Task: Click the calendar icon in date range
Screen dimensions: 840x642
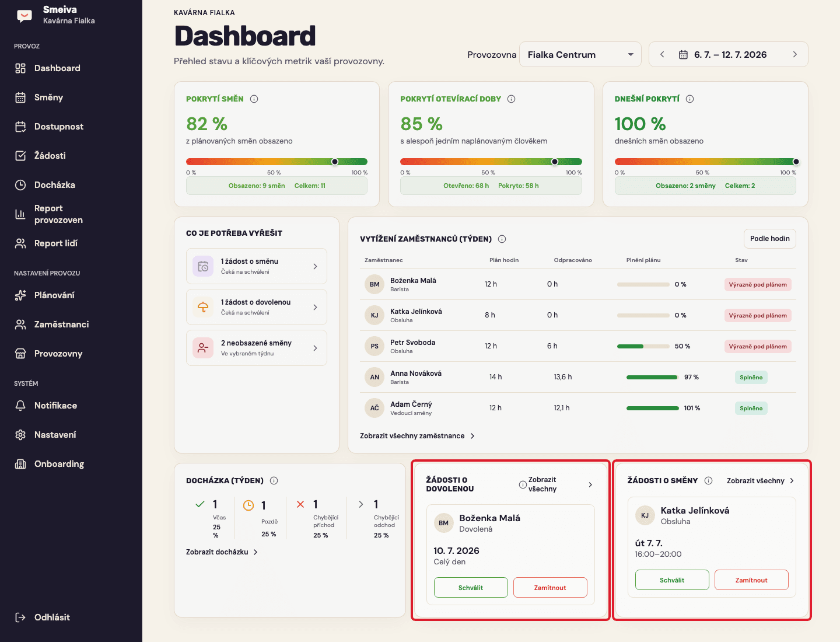Action: point(683,55)
